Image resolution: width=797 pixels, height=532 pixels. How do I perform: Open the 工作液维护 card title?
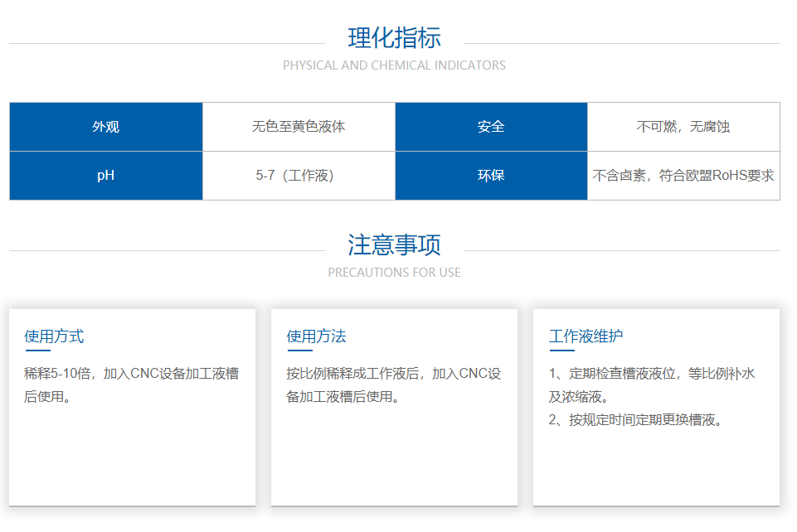click(586, 336)
